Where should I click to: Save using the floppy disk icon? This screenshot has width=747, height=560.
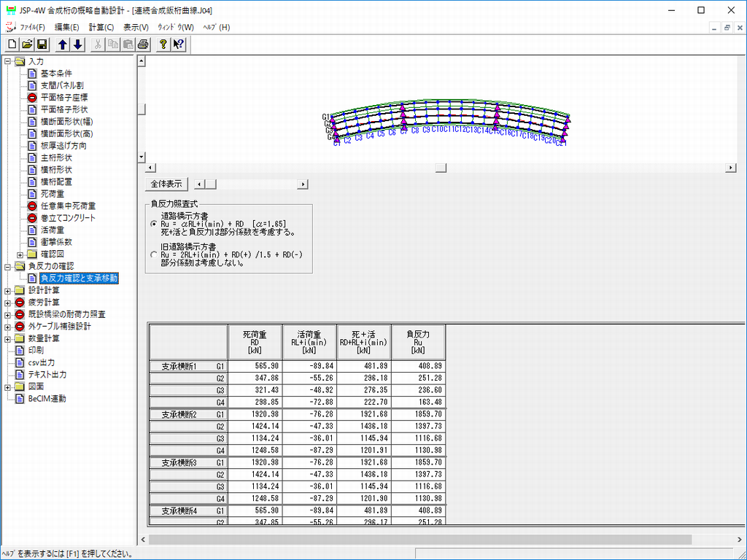point(42,44)
